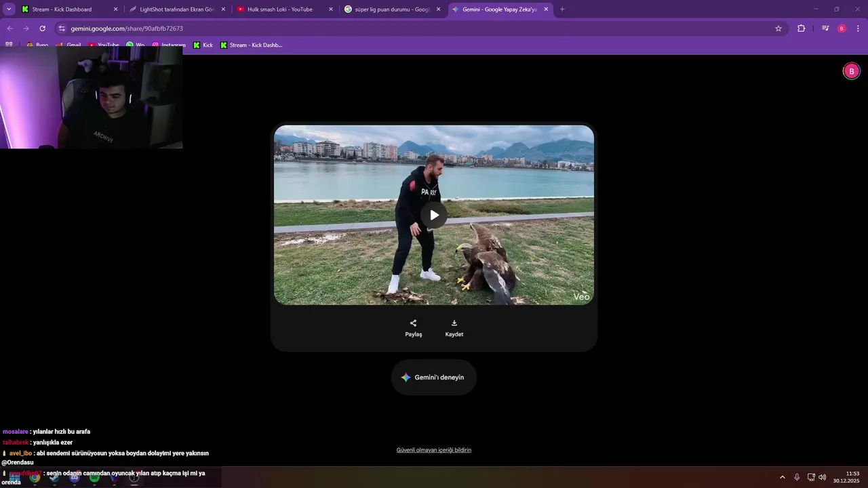Expand the tab search dropdown

click(9, 9)
